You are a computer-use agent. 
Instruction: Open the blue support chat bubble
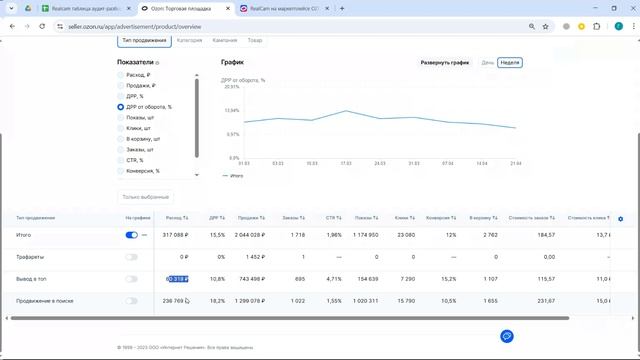point(507,336)
